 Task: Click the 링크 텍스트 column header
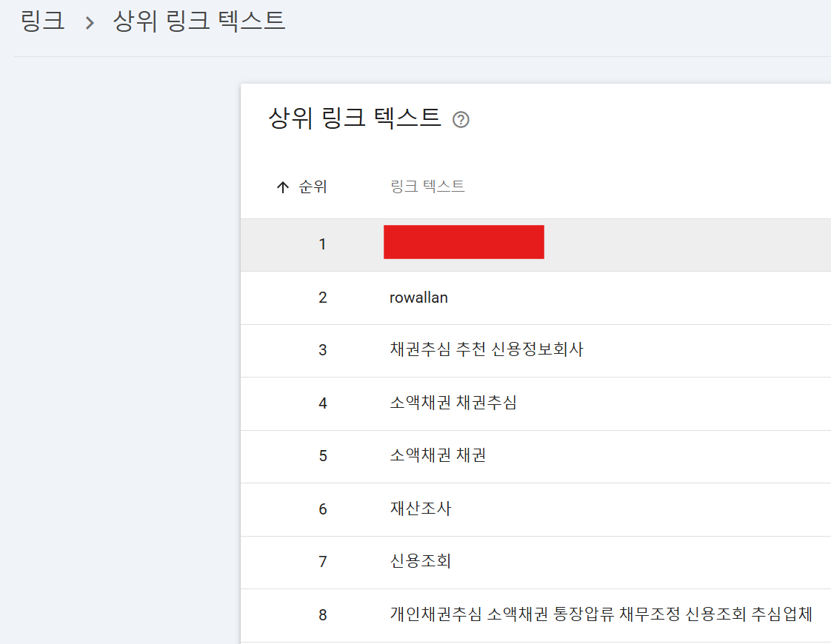coord(427,186)
